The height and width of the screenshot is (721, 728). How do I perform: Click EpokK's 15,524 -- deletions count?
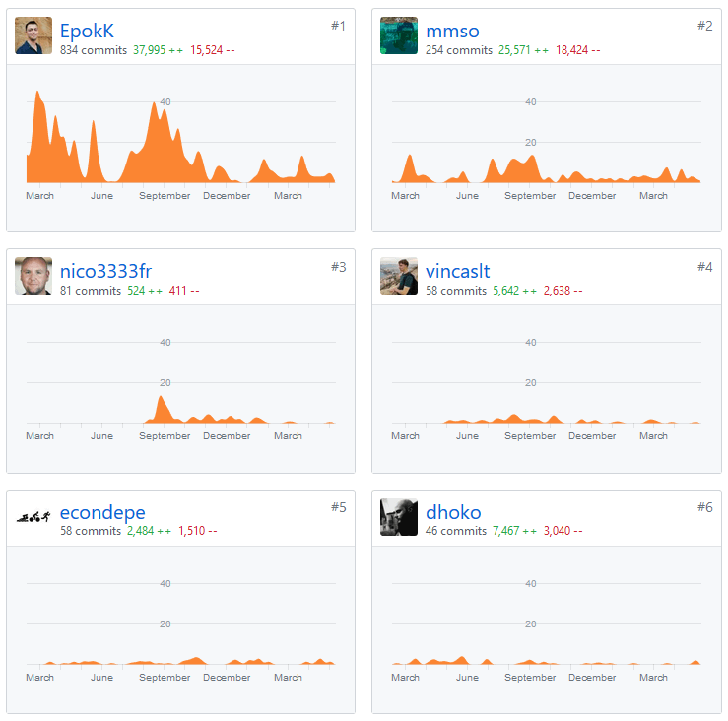tap(212, 50)
